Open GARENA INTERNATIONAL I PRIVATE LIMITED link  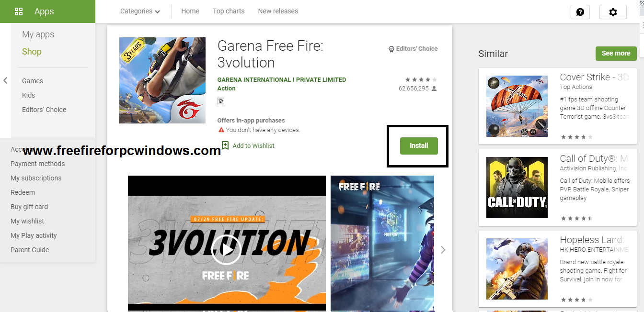tap(281, 80)
